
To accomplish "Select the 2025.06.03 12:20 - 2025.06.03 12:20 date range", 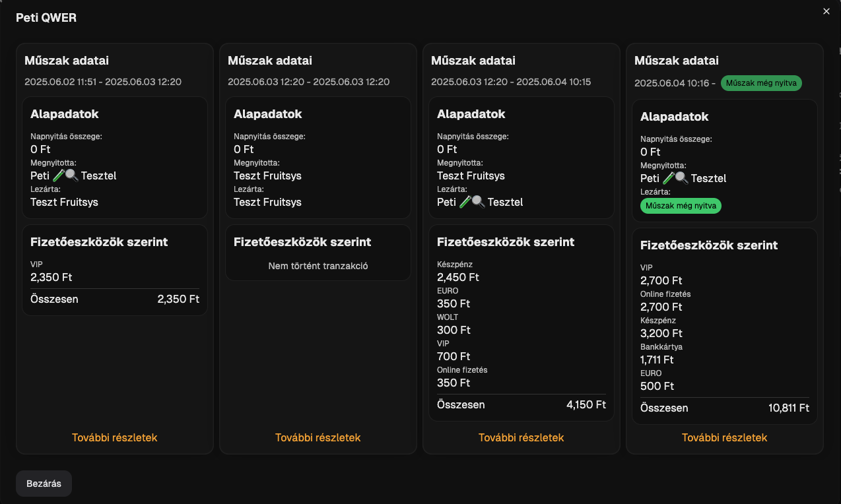I will click(308, 82).
